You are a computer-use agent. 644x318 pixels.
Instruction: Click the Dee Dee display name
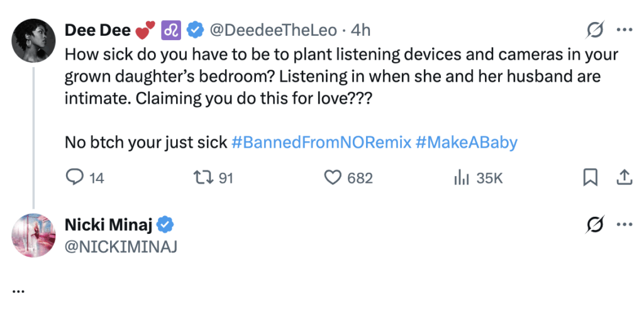click(97, 30)
